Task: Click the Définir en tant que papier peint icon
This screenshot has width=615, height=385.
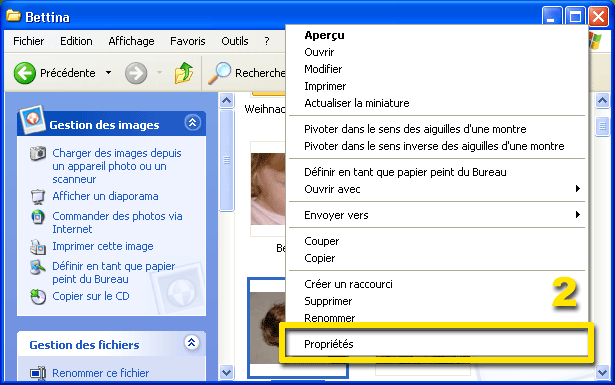Action: click(x=38, y=267)
